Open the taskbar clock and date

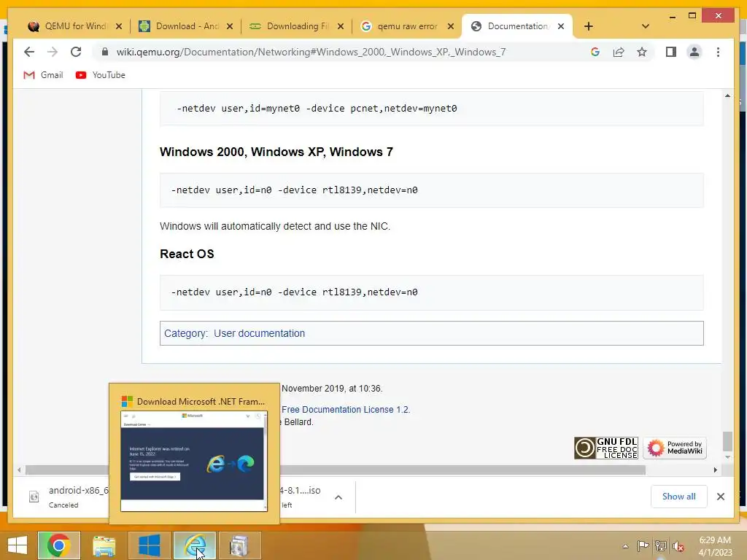(715, 546)
